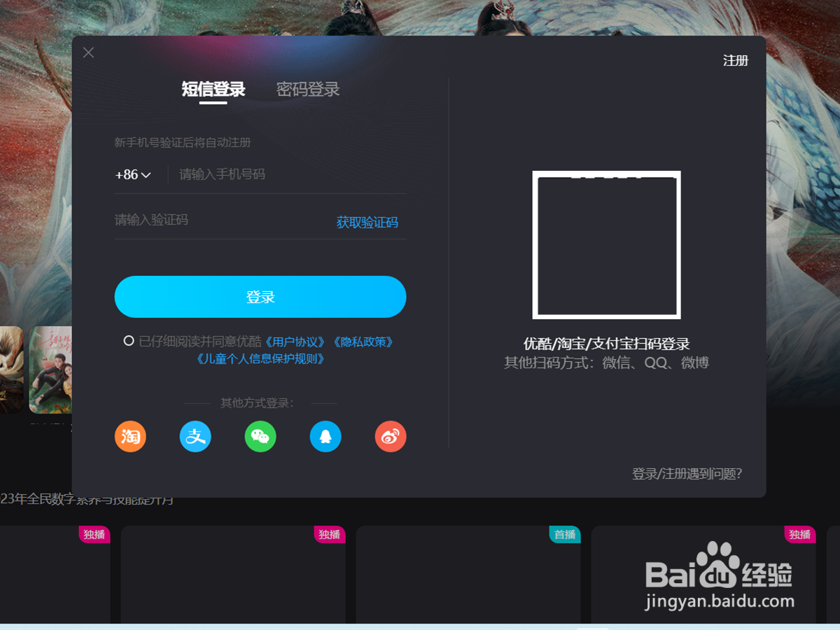Click the 首播 badge on video card
Viewport: 840px width, 630px height.
coord(565,535)
